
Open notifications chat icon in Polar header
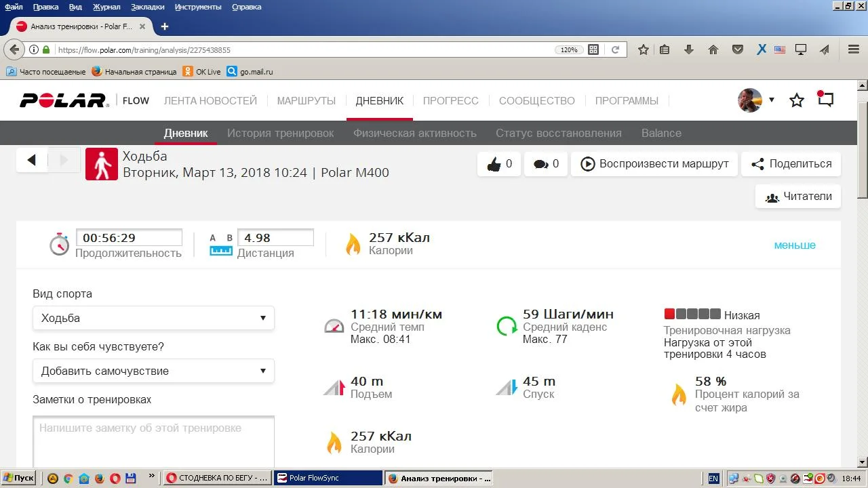(825, 100)
